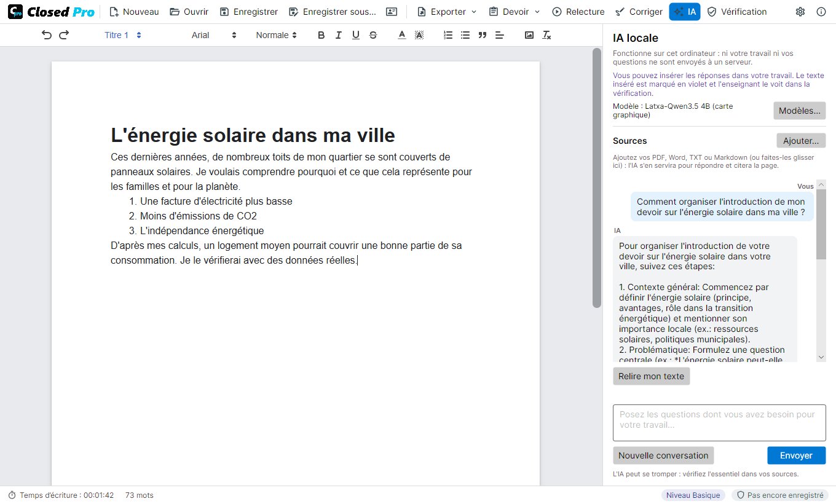Viewport: 836px width, 504px height.
Task: Click the Modèles… button
Action: click(x=799, y=111)
